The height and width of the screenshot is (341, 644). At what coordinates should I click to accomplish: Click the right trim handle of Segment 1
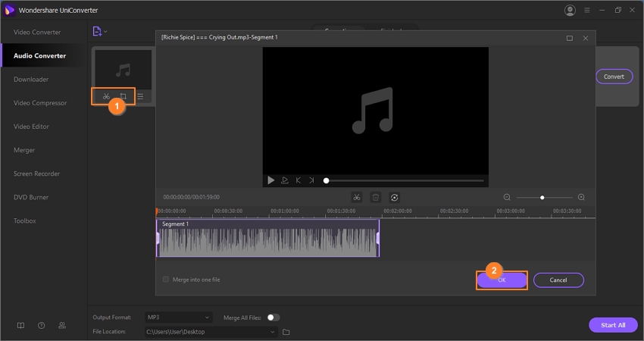pyautogui.click(x=378, y=238)
